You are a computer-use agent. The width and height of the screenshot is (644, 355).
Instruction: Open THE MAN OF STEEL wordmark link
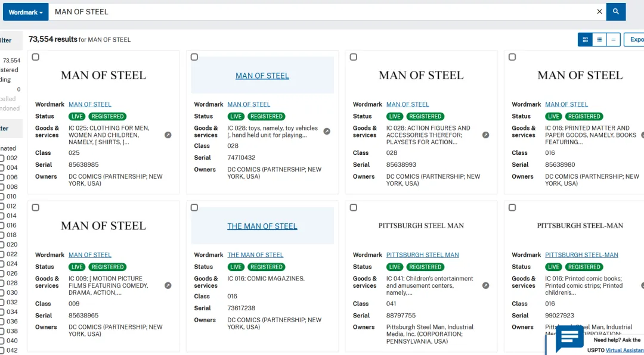[x=255, y=255]
